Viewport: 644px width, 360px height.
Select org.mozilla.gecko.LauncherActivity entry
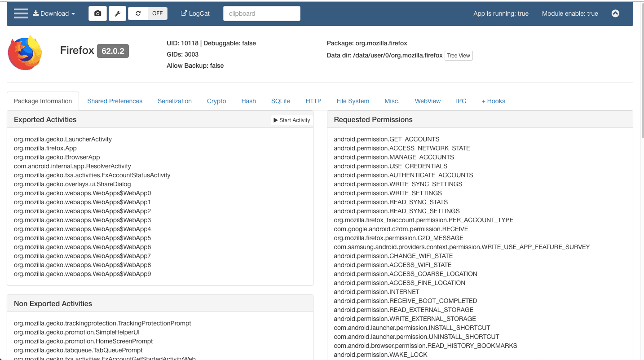point(63,139)
